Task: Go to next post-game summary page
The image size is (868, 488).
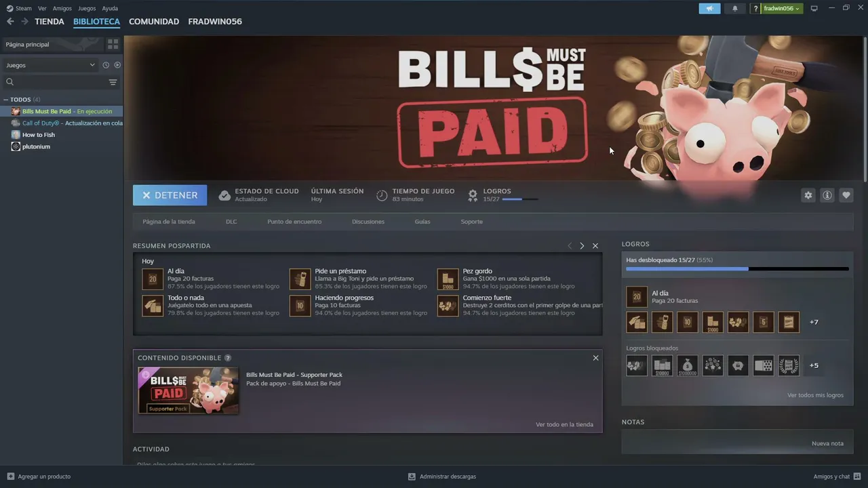Action: click(582, 246)
